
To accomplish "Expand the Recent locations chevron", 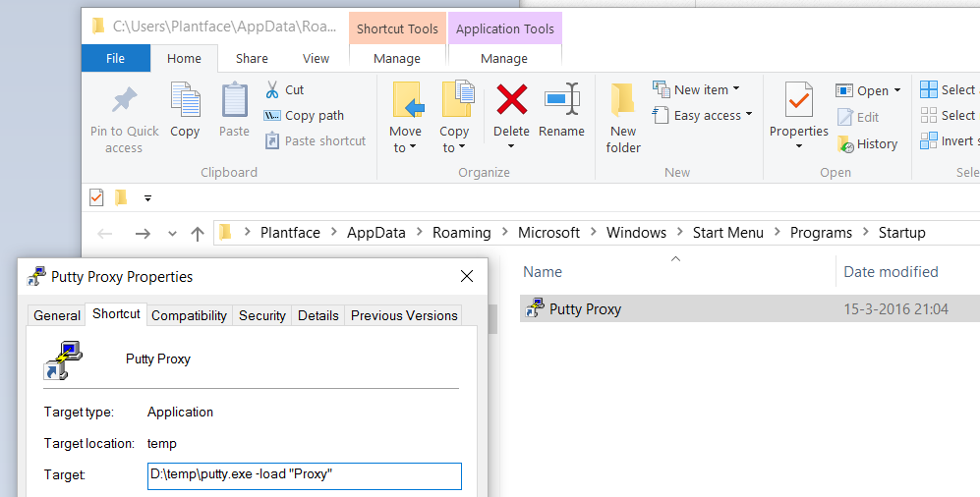I will tap(172, 234).
